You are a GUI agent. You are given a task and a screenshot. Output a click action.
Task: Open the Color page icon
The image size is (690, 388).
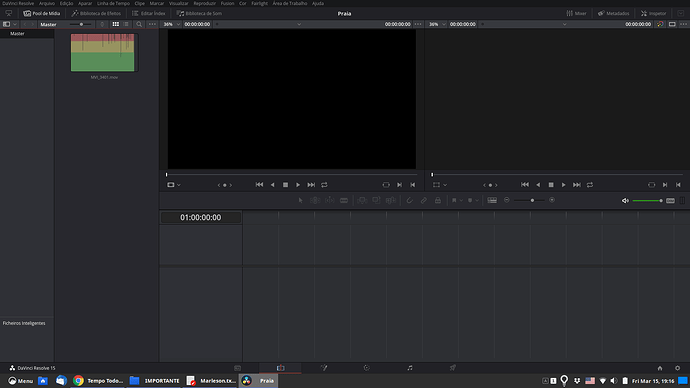[367, 368]
